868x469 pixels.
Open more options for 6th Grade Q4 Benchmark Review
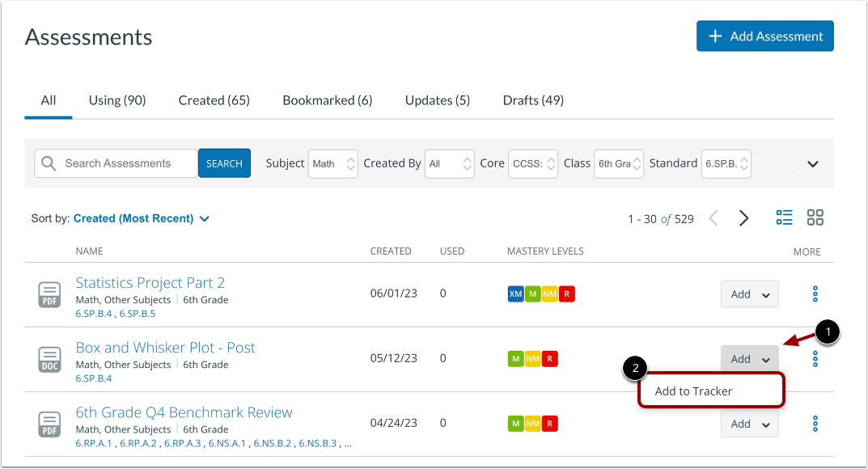tap(815, 424)
